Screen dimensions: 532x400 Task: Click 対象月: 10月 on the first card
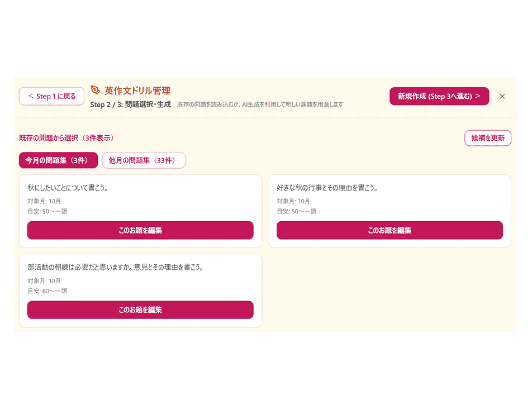[x=44, y=202]
